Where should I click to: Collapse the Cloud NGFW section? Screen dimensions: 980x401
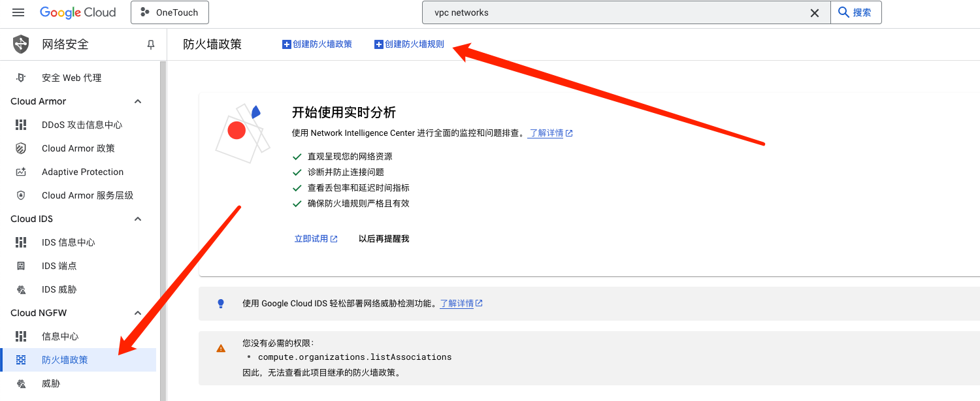point(138,313)
